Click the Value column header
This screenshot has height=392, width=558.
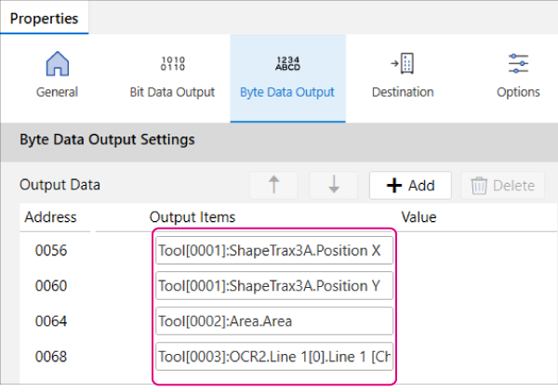[x=418, y=217]
